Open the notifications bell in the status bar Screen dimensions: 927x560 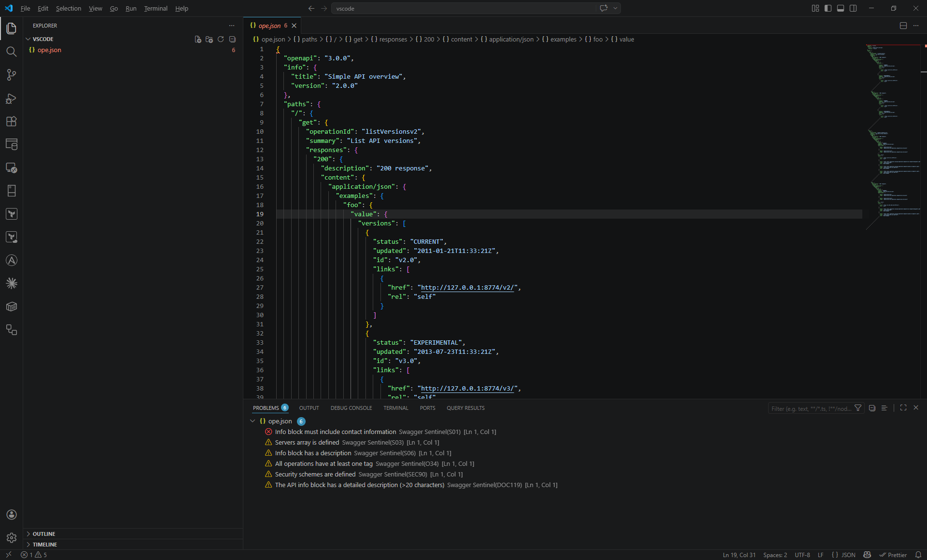pyautogui.click(x=918, y=555)
